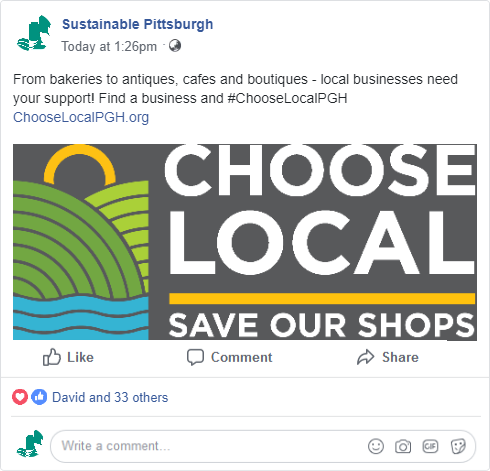Attach a photo with camera icon
Viewport: 490px width, 471px height.
click(403, 446)
